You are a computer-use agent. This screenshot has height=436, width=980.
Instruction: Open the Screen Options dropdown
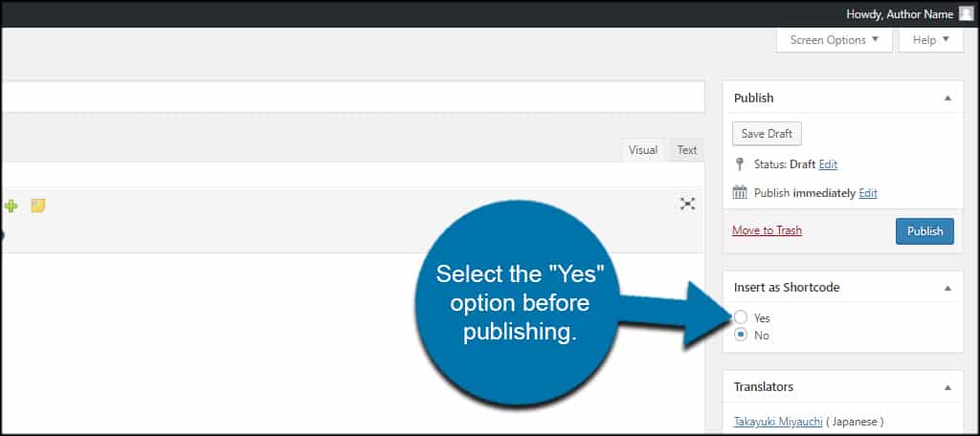(x=834, y=40)
